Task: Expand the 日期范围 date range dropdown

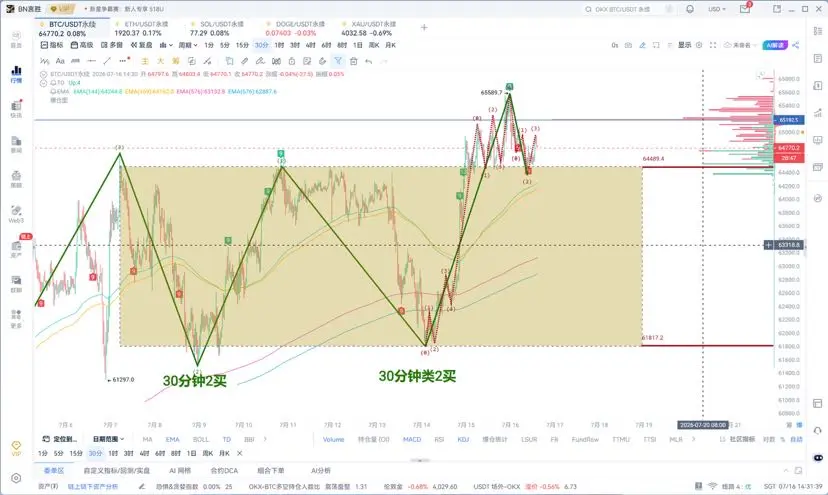Action: 109,439
